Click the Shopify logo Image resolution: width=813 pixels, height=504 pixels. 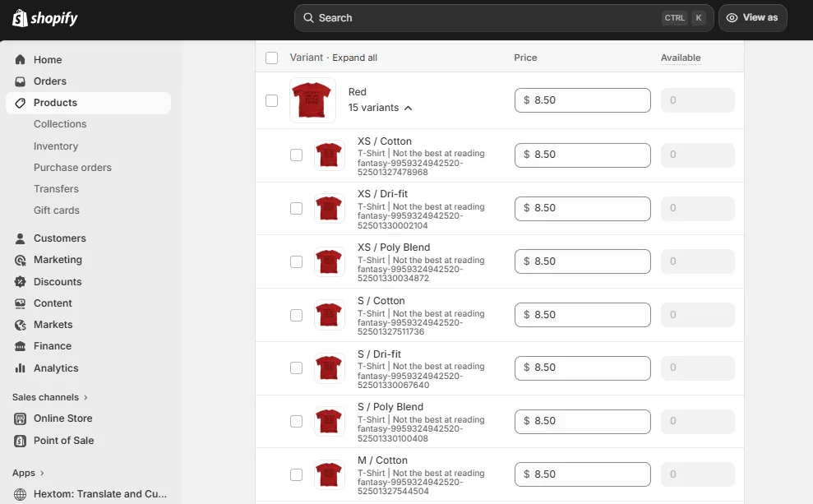coord(45,18)
